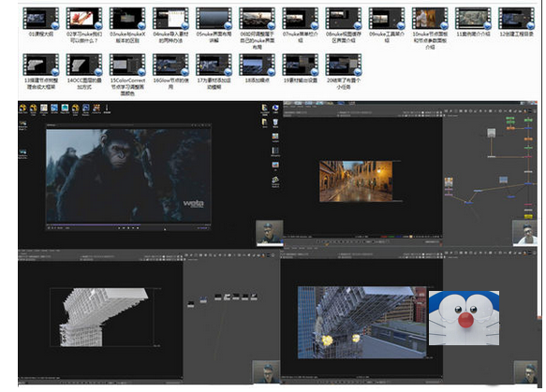Click the ape movie frame with weta logo

128,176
